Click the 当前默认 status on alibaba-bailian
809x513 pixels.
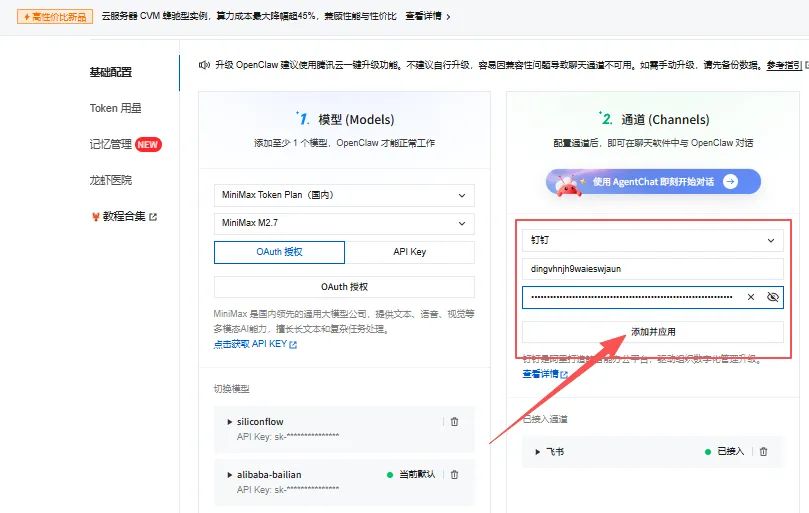tap(411, 475)
